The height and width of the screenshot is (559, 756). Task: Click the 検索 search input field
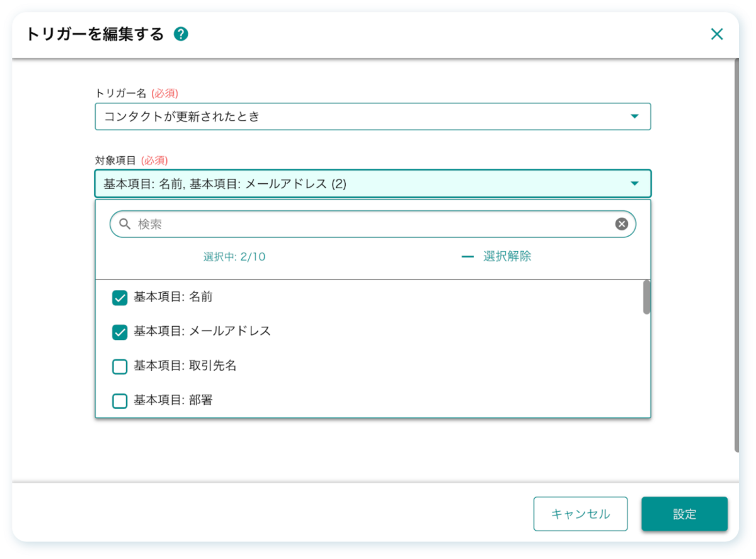pyautogui.click(x=372, y=224)
